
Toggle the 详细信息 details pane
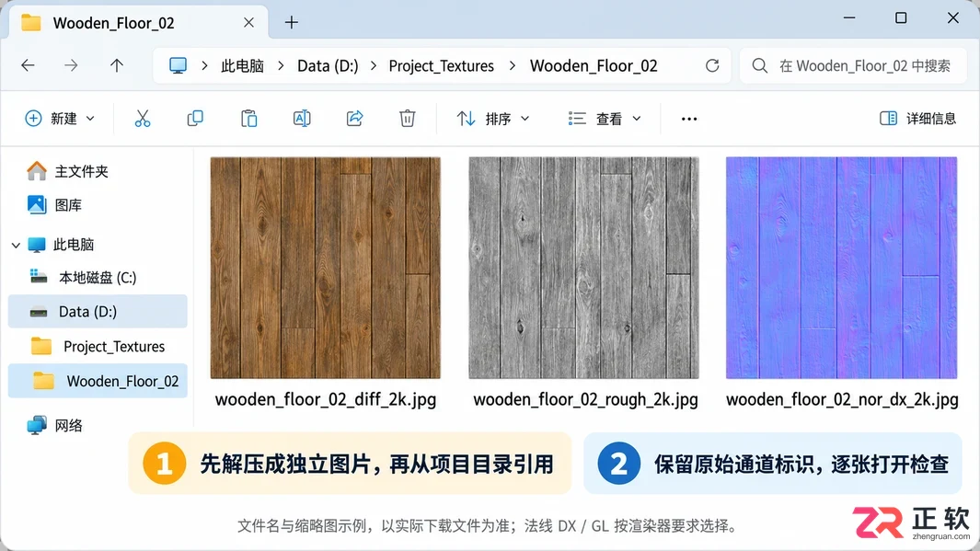(917, 118)
